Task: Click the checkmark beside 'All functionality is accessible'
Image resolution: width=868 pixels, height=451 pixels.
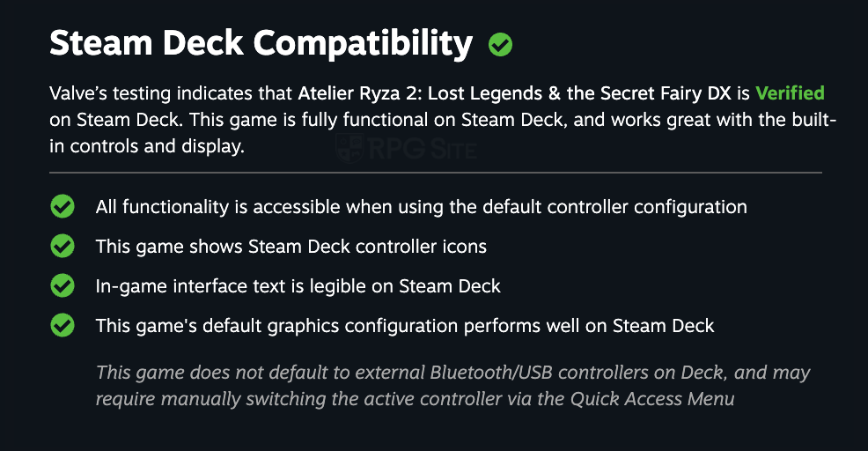Action: (x=63, y=207)
